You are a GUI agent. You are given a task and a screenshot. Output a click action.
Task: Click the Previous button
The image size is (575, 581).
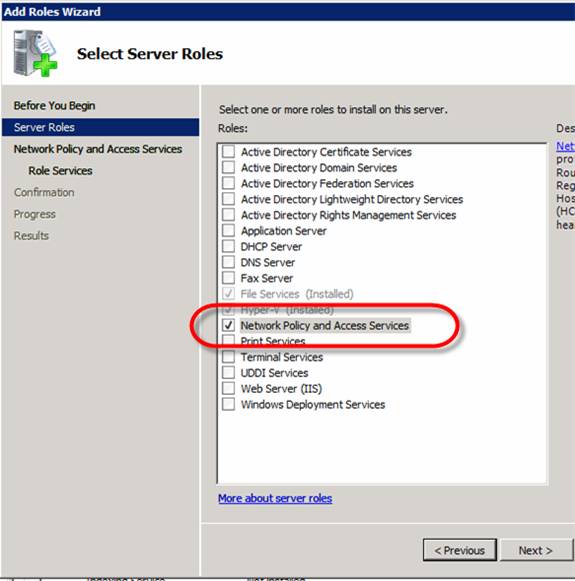click(x=459, y=550)
